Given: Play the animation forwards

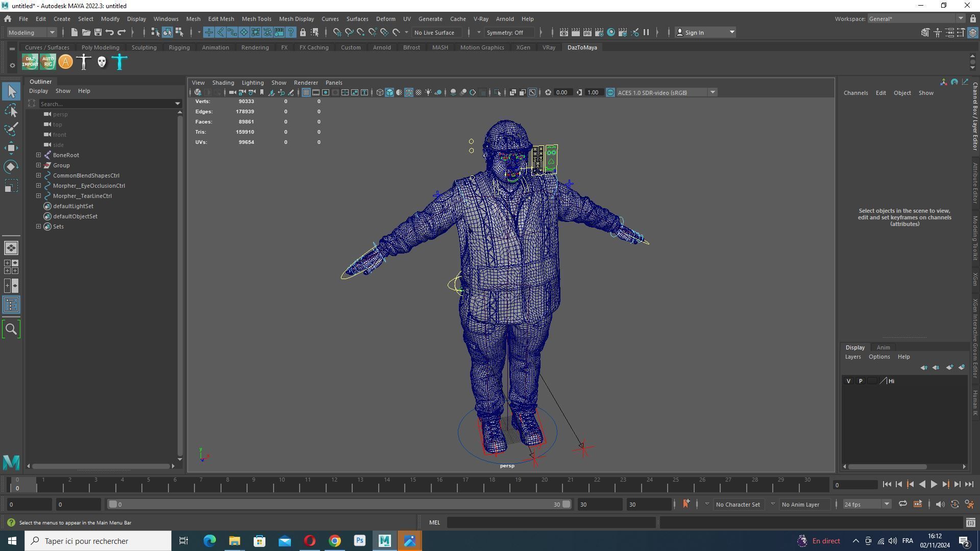Looking at the screenshot, I should (934, 485).
